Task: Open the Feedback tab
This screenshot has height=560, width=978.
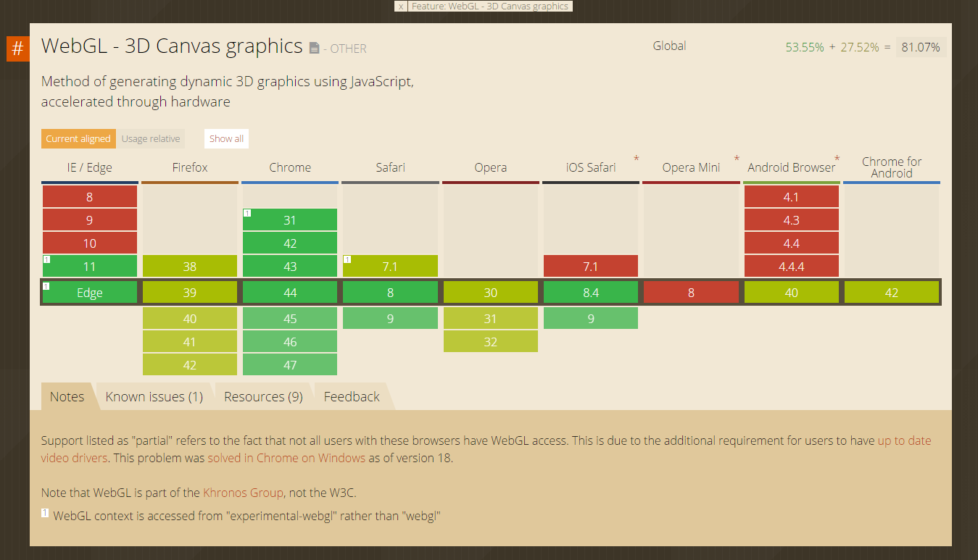Action: pos(352,396)
